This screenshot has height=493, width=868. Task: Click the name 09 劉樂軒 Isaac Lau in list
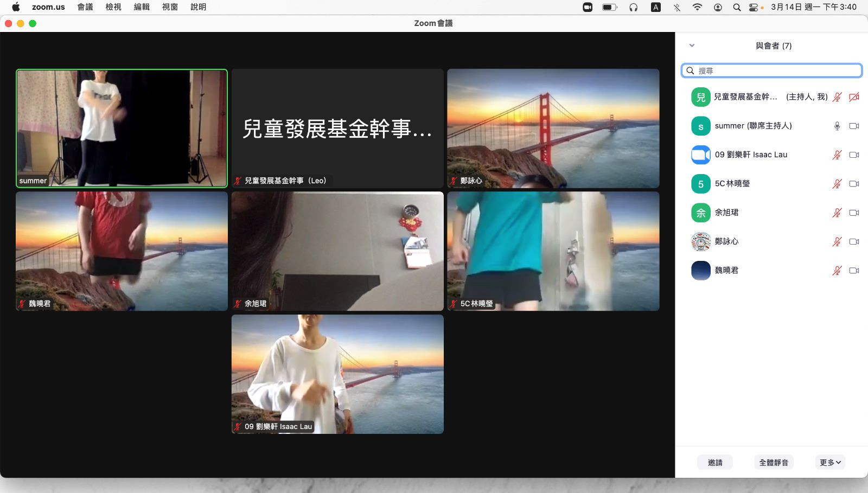pos(751,155)
